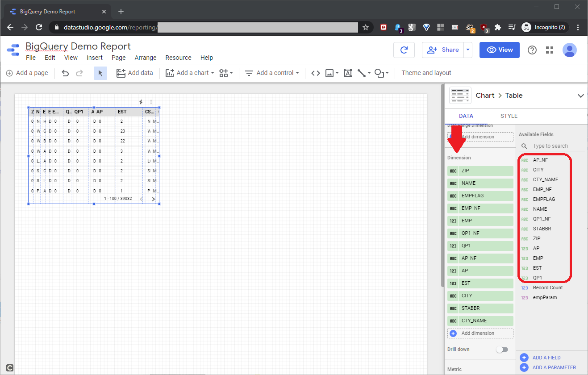Click the Incognito profile indicator

pyautogui.click(x=545, y=27)
